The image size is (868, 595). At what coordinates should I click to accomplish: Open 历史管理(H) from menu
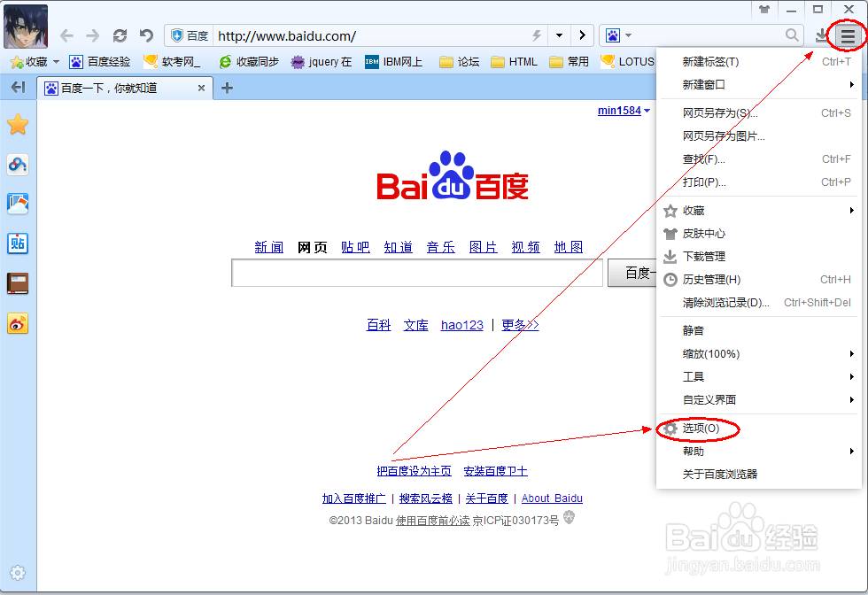click(x=758, y=280)
